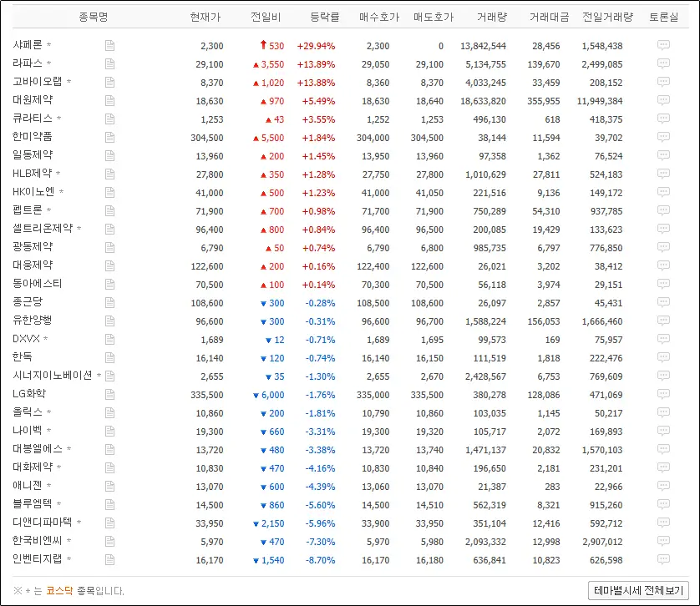Open the document icon for 샤페론
Image resolution: width=700 pixels, height=606 pixels.
pos(109,46)
